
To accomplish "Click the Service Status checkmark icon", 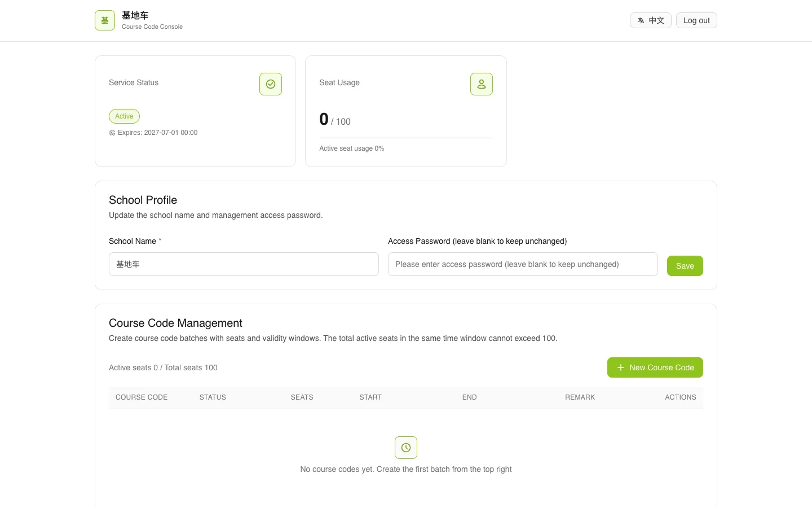I will [271, 84].
